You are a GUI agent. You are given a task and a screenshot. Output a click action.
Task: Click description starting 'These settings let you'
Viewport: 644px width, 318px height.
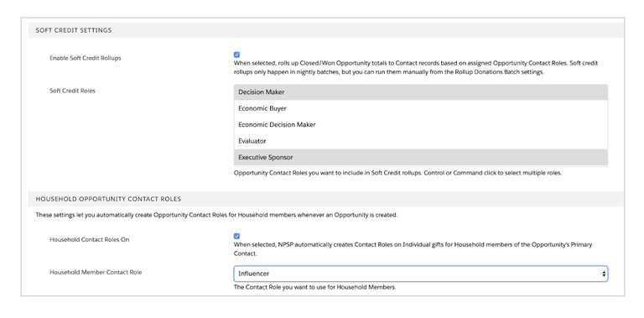click(216, 215)
